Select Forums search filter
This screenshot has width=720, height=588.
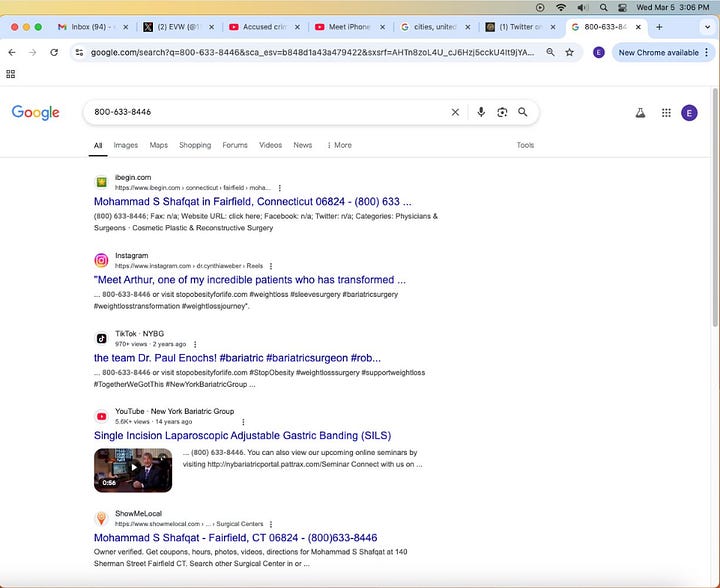click(x=235, y=145)
